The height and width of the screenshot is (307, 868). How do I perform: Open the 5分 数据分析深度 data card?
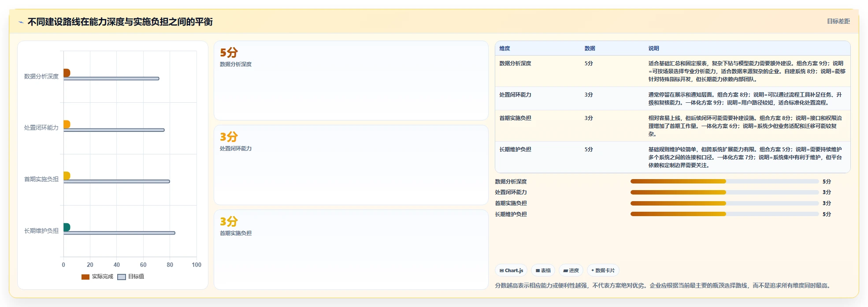click(x=351, y=80)
